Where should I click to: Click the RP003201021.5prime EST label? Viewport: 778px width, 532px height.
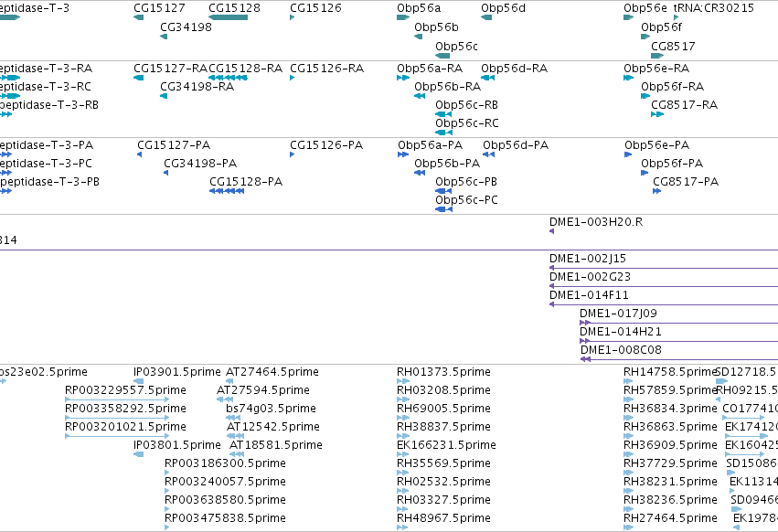pyautogui.click(x=125, y=427)
